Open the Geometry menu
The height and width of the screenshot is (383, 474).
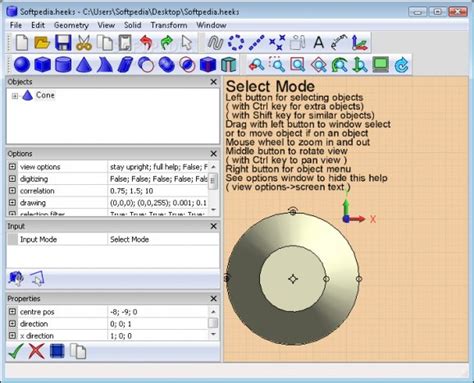71,25
